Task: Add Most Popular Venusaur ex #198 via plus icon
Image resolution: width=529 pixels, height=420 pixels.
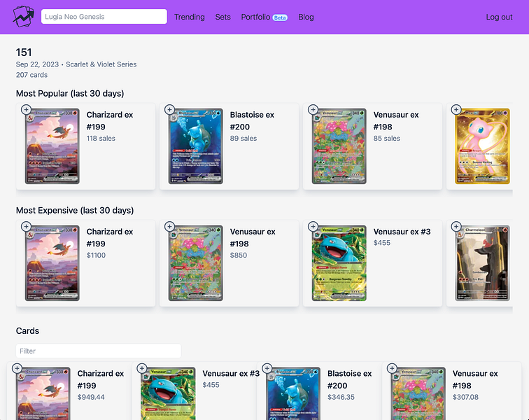Action: (x=313, y=109)
